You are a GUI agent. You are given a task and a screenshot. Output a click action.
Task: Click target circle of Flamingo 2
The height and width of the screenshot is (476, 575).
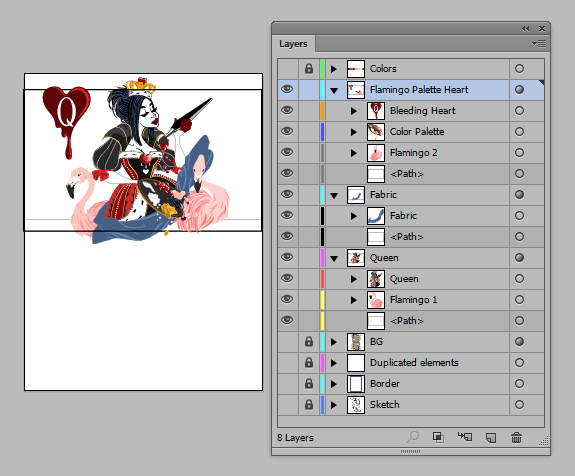point(519,153)
